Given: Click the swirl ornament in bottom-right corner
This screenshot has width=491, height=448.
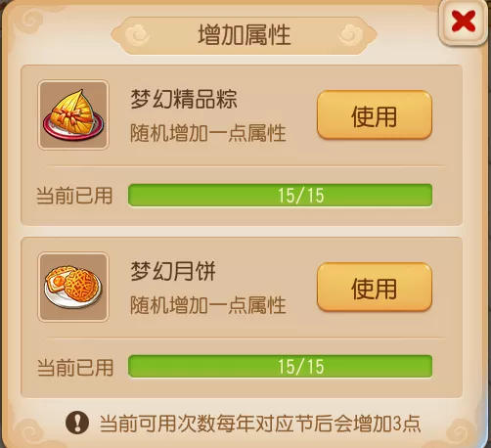Looking at the screenshot, I should pos(461,430).
